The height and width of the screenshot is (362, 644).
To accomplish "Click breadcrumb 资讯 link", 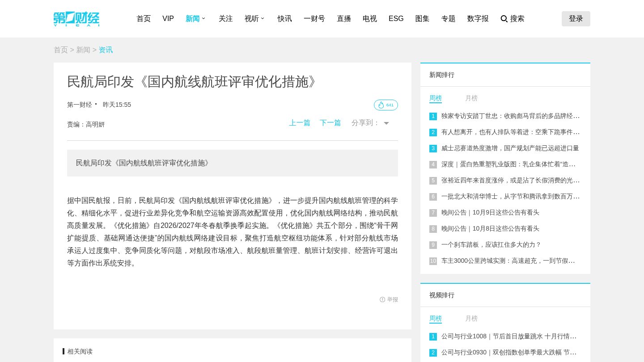I will 106,50.
